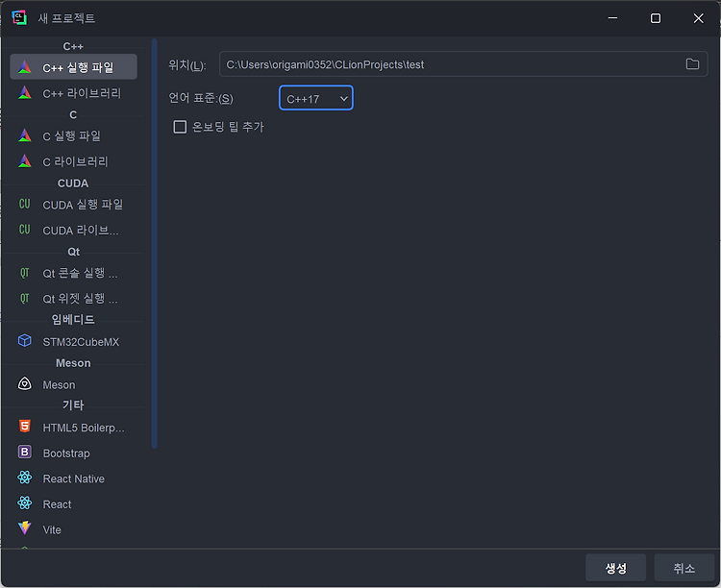Choose C 실행 파일 project type
Viewport: 721px width, 588px height.
(x=74, y=135)
